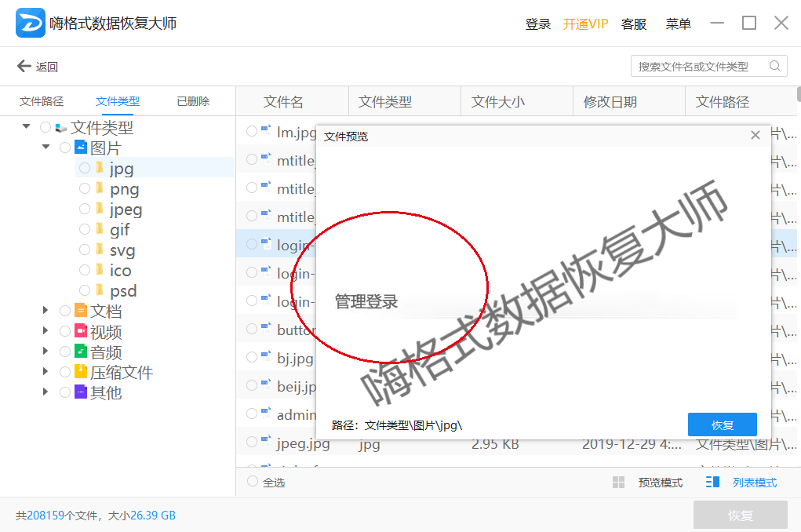Open the 菜单 menu
This screenshot has height=532, width=801.
(x=679, y=24)
